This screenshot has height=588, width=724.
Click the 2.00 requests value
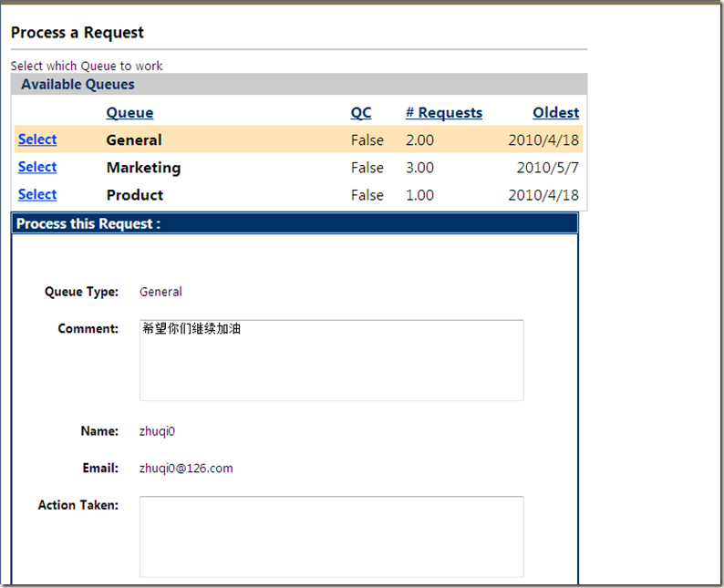(419, 139)
